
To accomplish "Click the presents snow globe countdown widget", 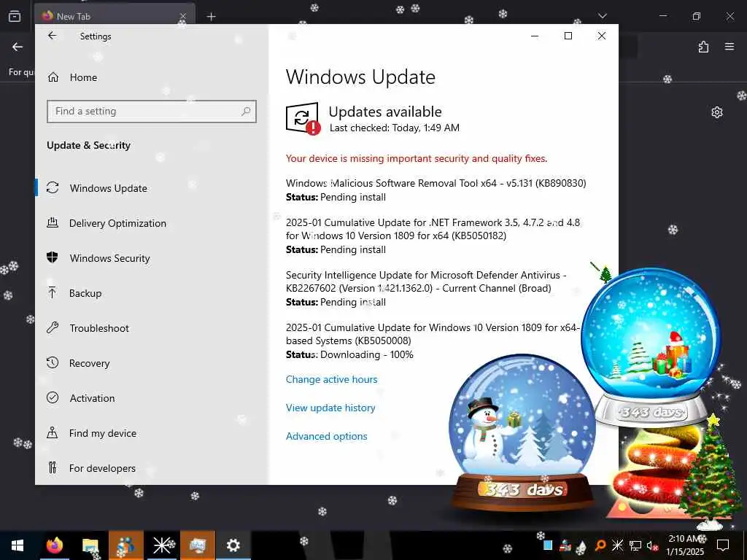I will tap(651, 346).
